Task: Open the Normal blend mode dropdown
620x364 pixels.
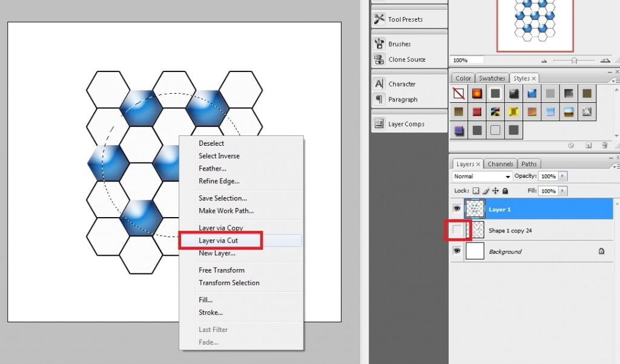Action: click(x=482, y=177)
